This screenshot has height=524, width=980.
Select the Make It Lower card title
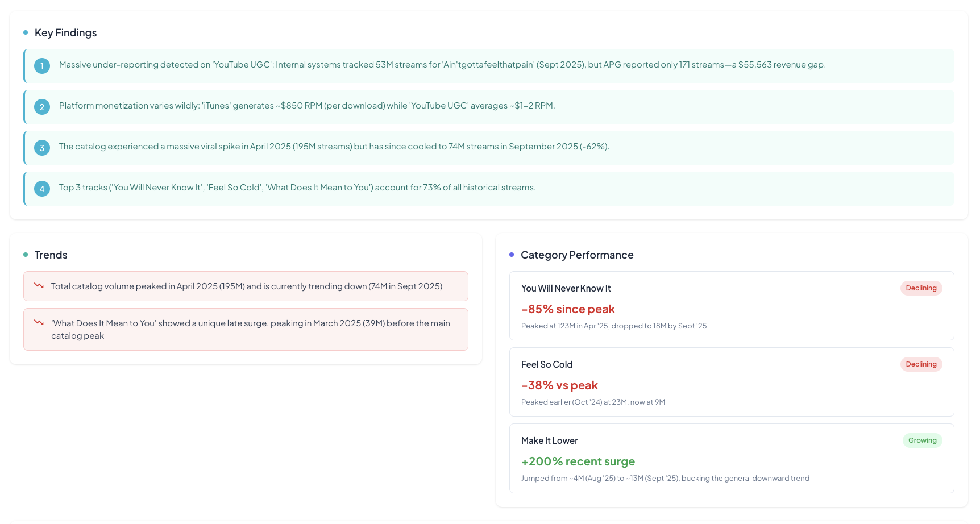point(549,440)
